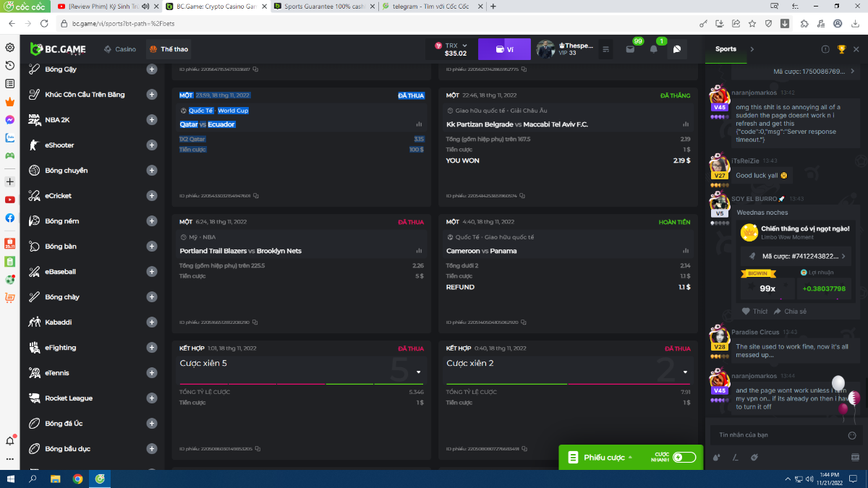Expand the Cược xiên 5 combo bet
The height and width of the screenshot is (488, 868).
click(x=418, y=372)
